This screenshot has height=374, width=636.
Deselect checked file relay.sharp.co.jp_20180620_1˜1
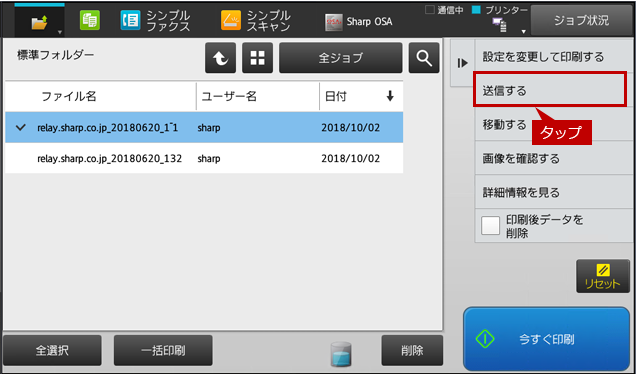(x=204, y=127)
